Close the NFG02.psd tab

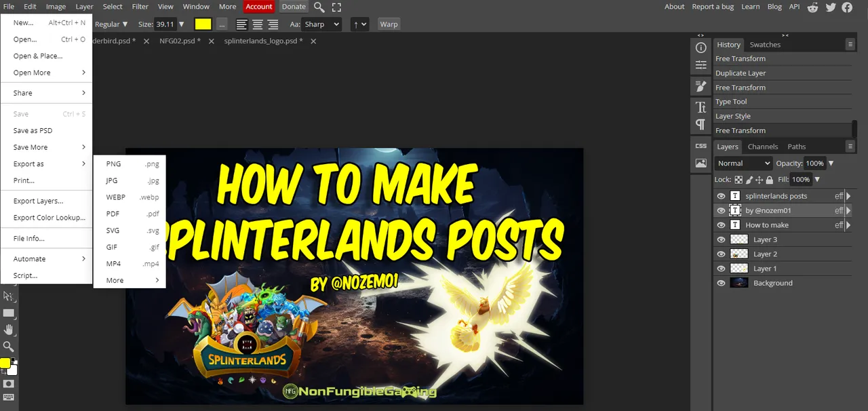(211, 41)
